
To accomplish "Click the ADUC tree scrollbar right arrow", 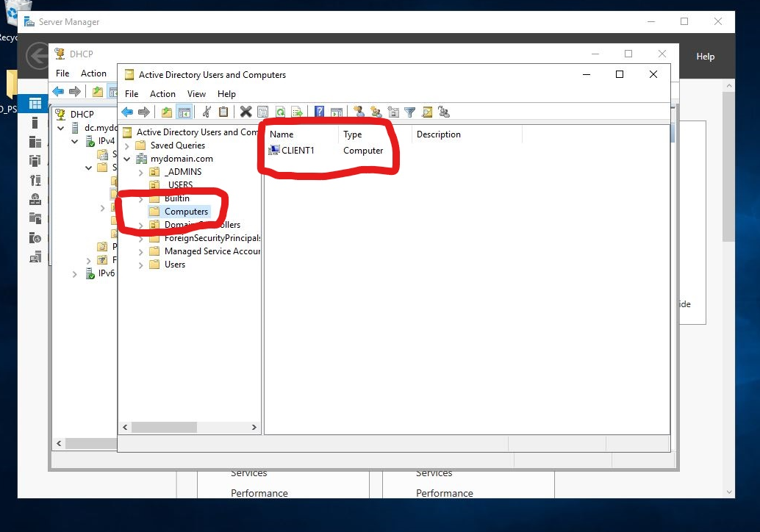I will click(254, 428).
